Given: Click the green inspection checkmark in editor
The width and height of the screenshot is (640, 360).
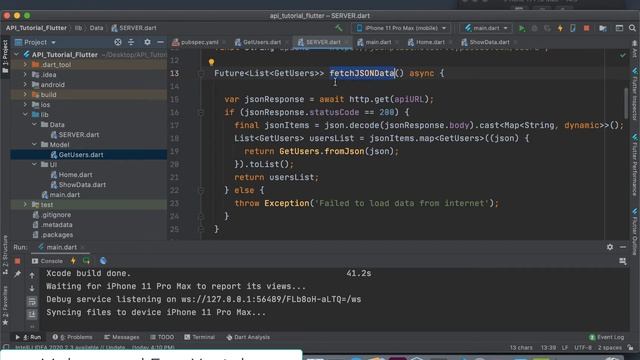Looking at the screenshot, I should click(x=622, y=55).
